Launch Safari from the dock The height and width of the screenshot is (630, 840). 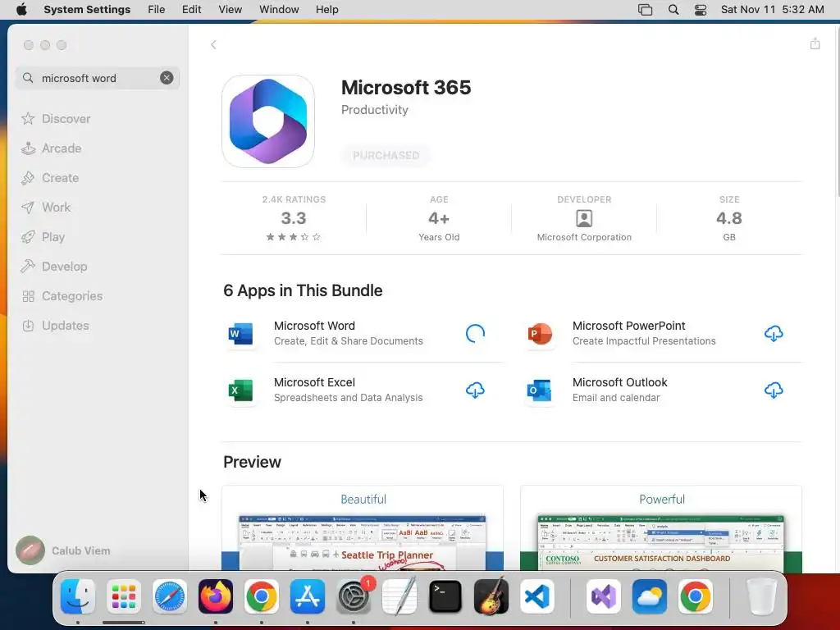170,596
